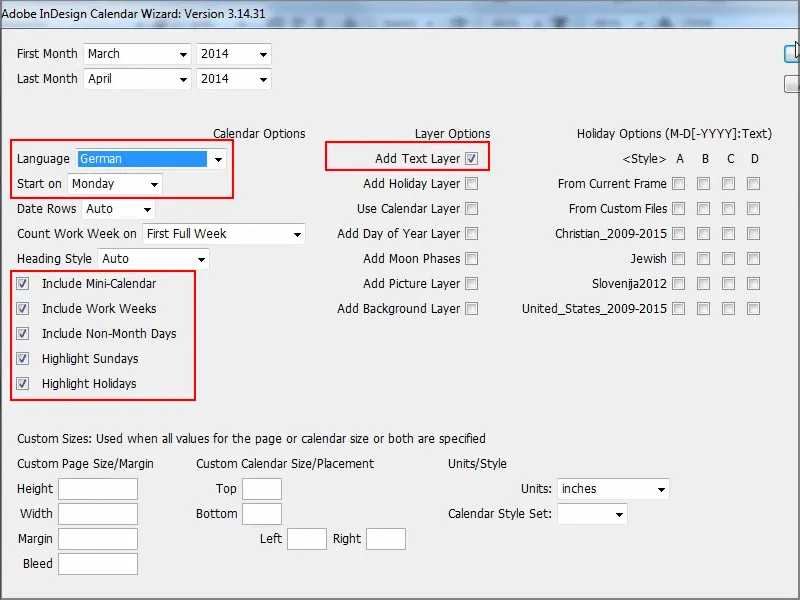Viewport: 800px width, 600px height.
Task: Open the Date Rows dropdown
Action: tap(118, 209)
